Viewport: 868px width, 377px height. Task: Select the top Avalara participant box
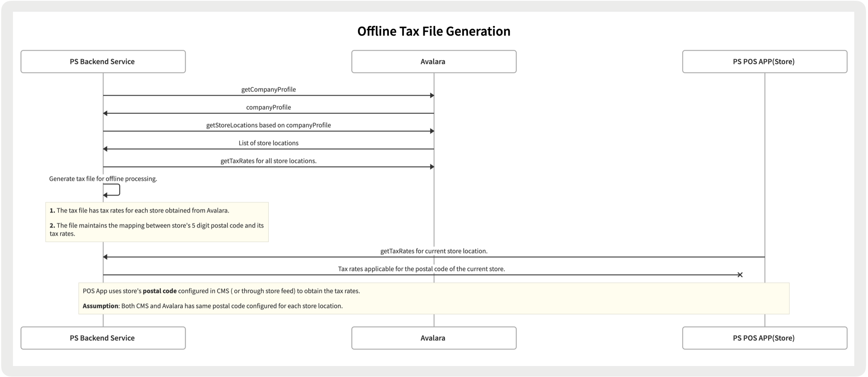pos(434,62)
